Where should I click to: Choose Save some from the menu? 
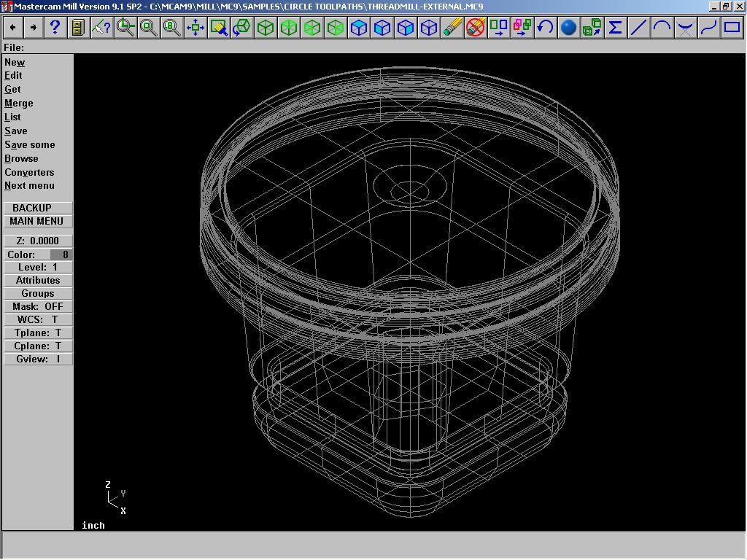click(x=30, y=145)
